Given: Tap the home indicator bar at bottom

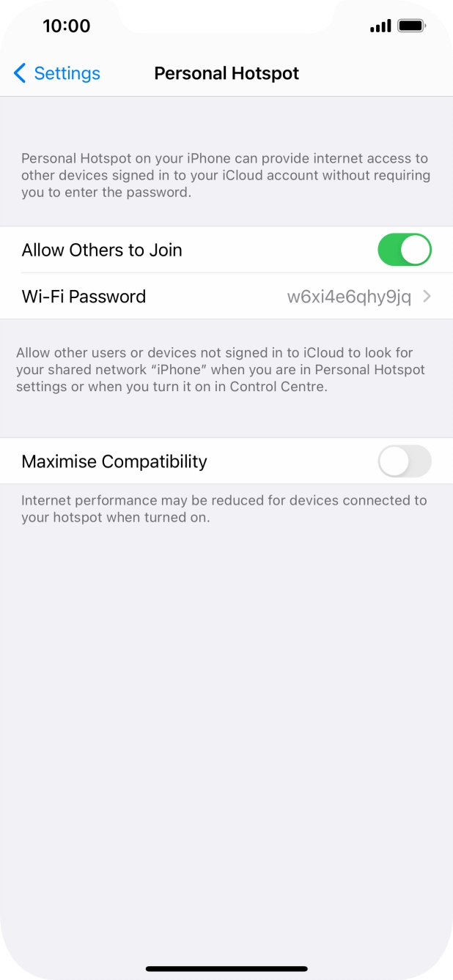Looking at the screenshot, I should 226,968.
